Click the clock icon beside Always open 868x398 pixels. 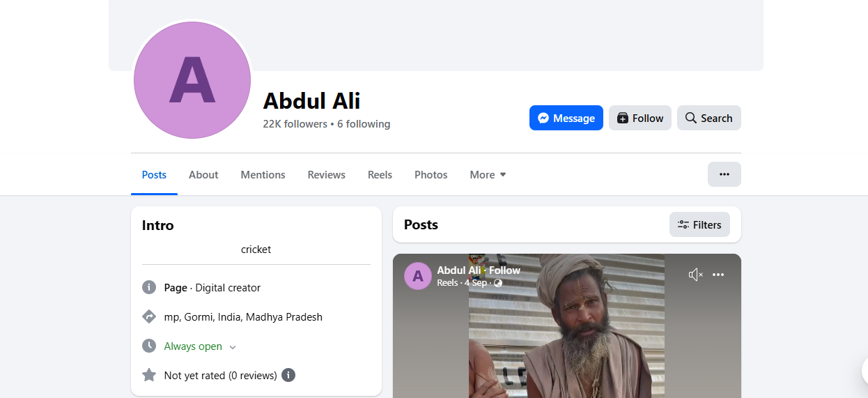pyautogui.click(x=149, y=346)
